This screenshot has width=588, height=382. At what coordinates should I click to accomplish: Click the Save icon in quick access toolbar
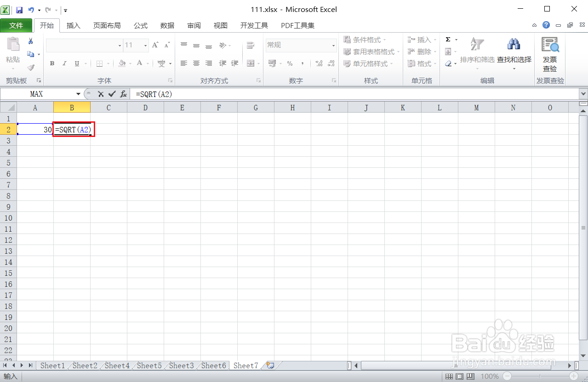tap(19, 10)
